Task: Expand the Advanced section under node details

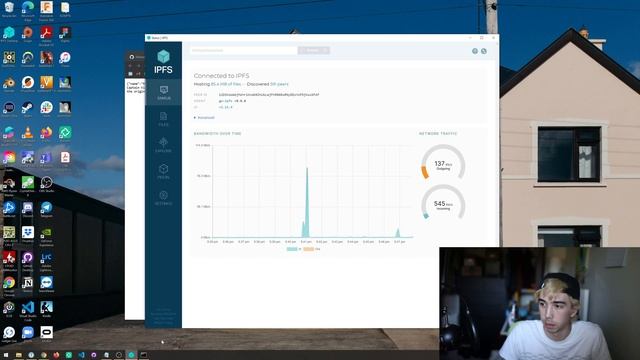Action: 204,118
